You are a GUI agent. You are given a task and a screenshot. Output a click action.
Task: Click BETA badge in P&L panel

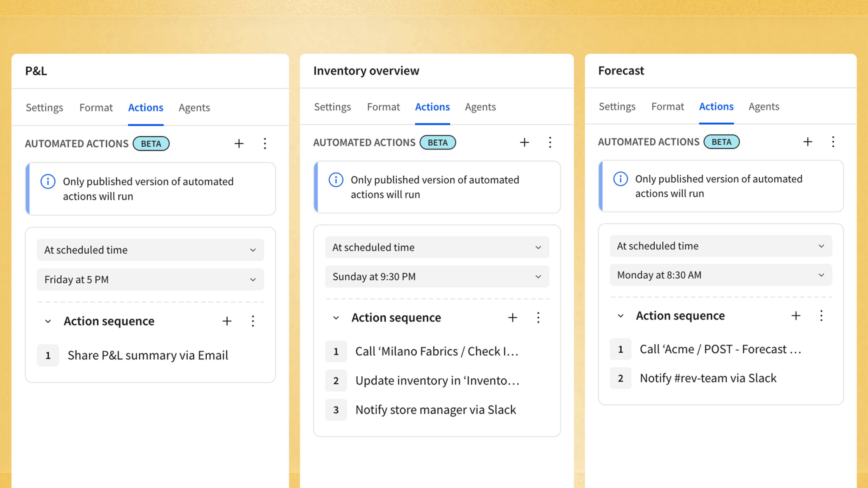tap(151, 144)
